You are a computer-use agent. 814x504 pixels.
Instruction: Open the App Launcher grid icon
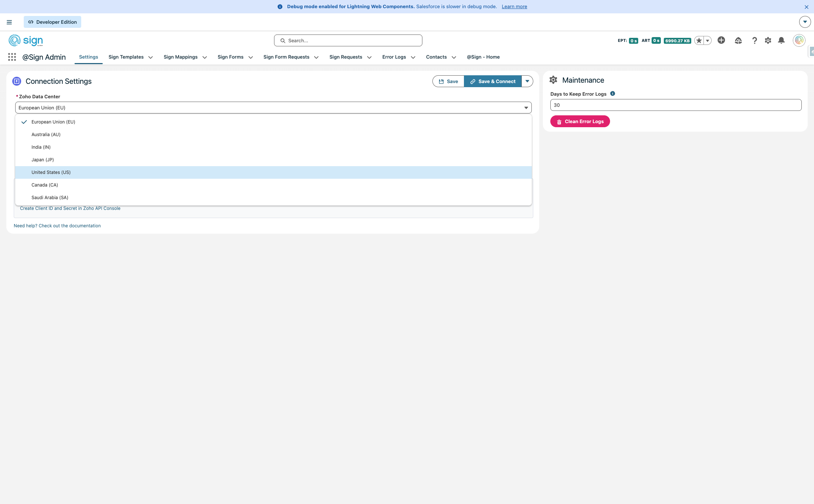coord(12,57)
